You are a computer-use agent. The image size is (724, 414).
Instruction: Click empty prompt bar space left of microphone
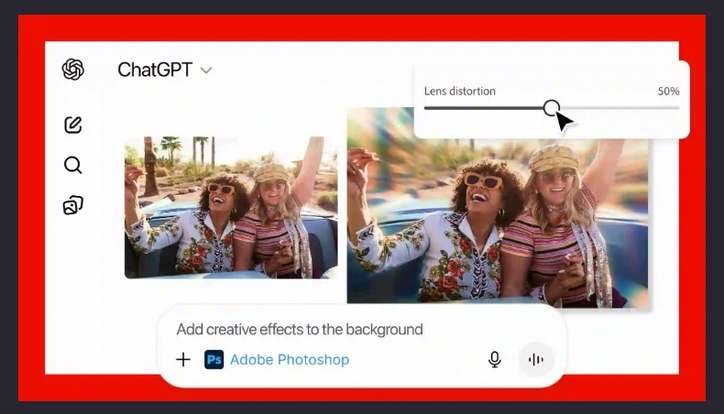click(420, 360)
